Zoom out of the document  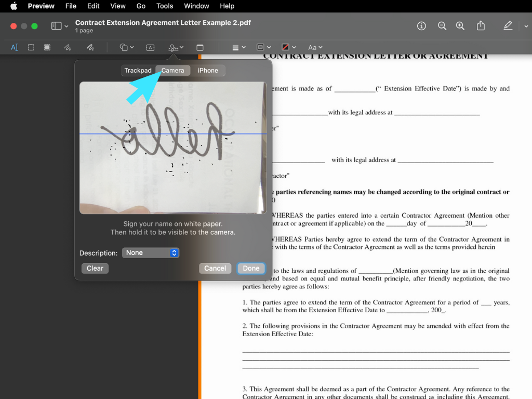(x=442, y=26)
